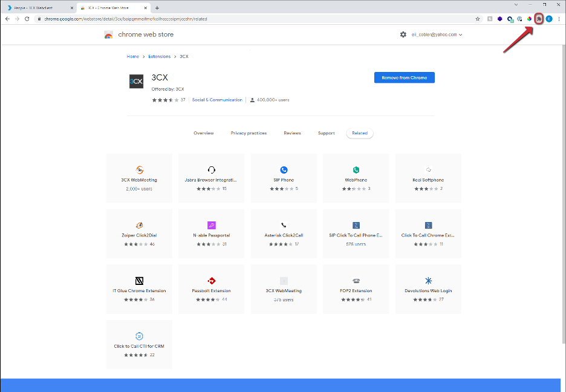
Task: Click the Offered by: 3CX text
Action: point(168,89)
